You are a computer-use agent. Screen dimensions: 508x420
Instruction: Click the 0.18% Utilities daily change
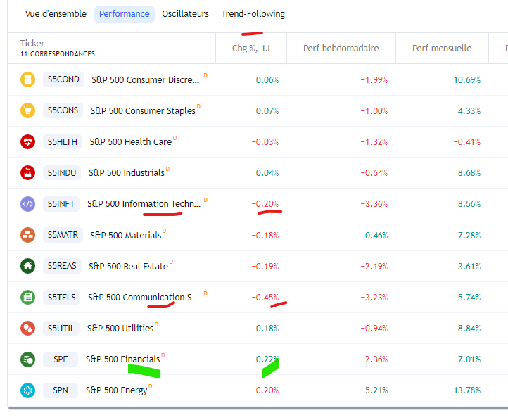(x=267, y=329)
